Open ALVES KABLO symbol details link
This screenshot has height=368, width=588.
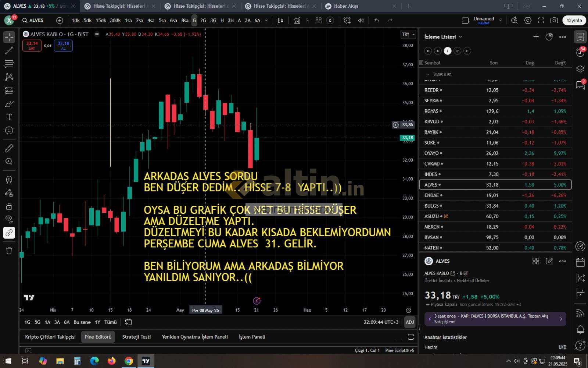[440, 273]
